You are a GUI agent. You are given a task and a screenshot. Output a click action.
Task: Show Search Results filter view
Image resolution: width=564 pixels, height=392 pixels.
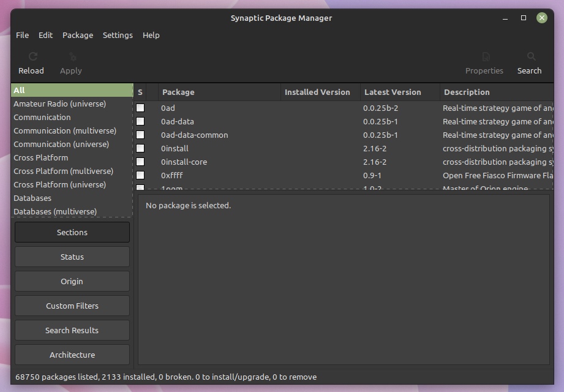72,330
